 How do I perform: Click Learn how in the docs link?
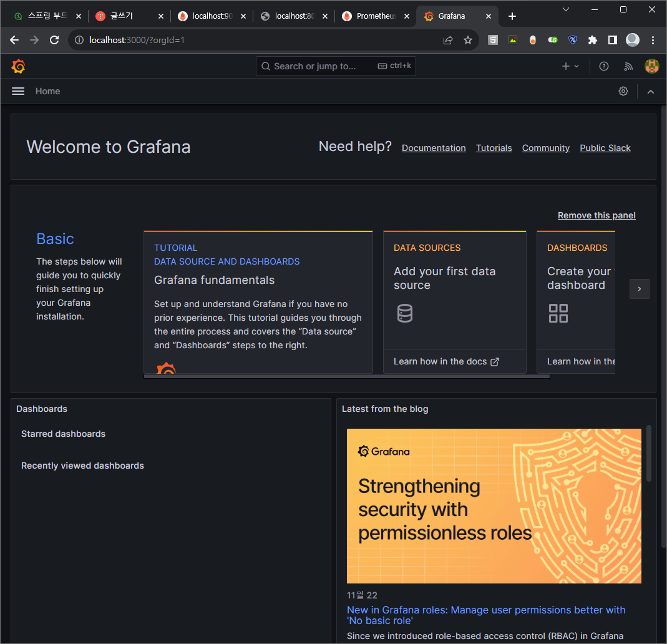(x=445, y=361)
